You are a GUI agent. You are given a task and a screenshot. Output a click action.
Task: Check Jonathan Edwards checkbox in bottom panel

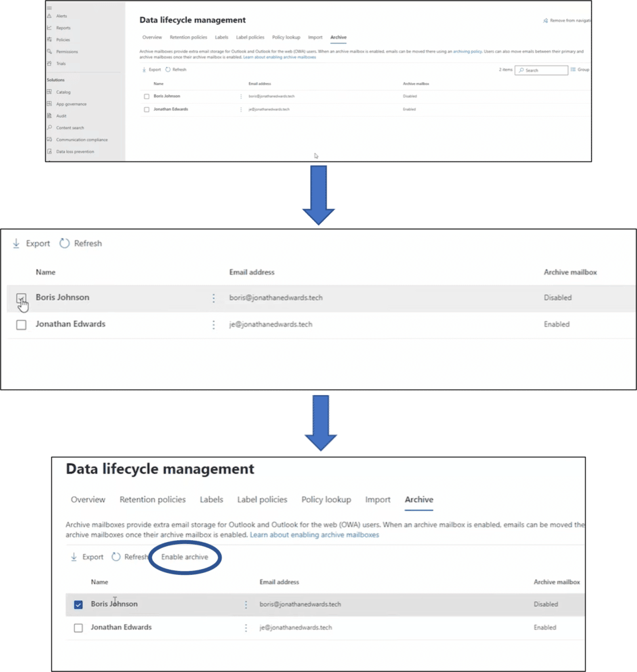click(x=78, y=628)
